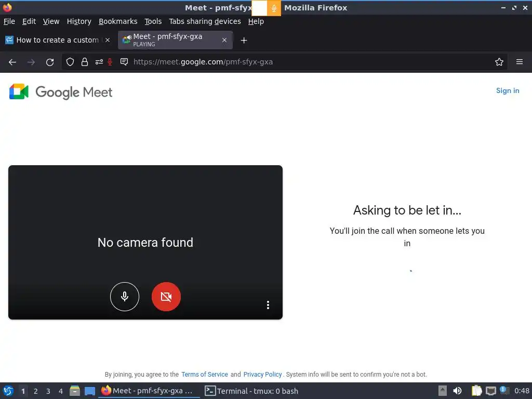The height and width of the screenshot is (399, 532).
Task: Open the clipboard manager tray icon
Action: [x=477, y=391]
